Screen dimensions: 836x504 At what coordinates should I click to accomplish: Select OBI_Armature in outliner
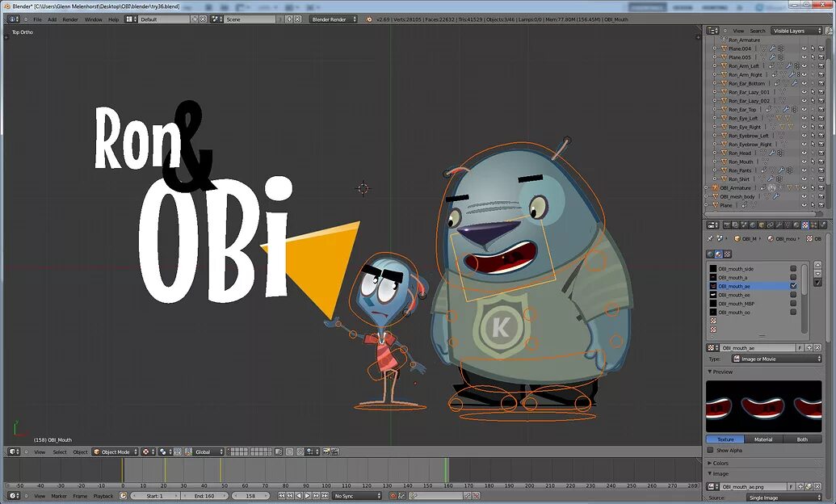coord(735,187)
